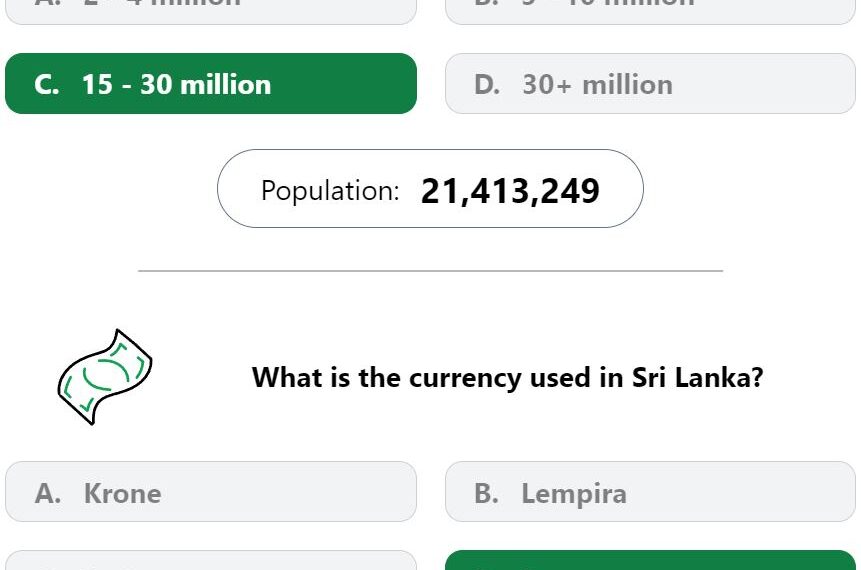Click the "D." letter beside 30+ million
This screenshot has width=861, height=570.
pos(487,85)
